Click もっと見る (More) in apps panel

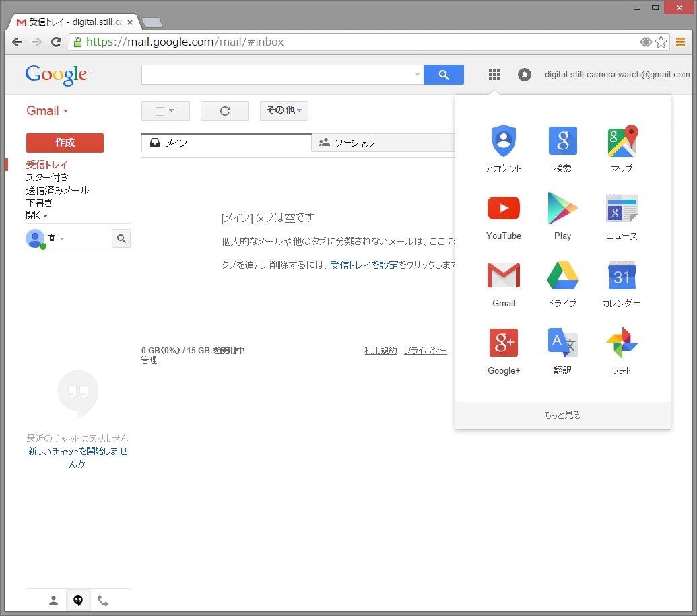[x=562, y=415]
